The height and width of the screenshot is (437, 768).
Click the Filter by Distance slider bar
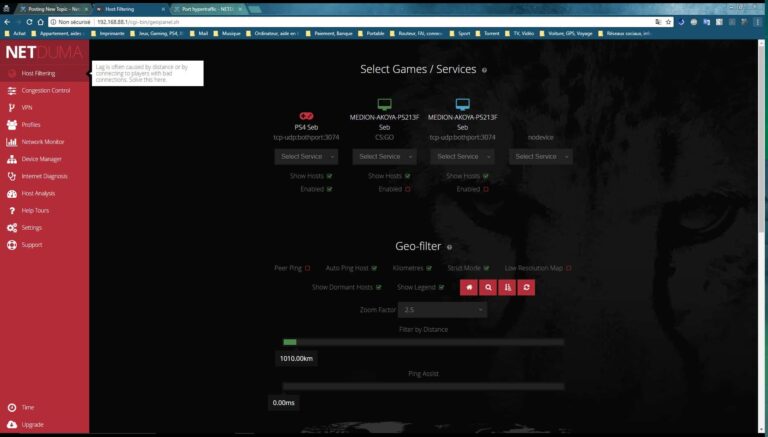(x=423, y=342)
